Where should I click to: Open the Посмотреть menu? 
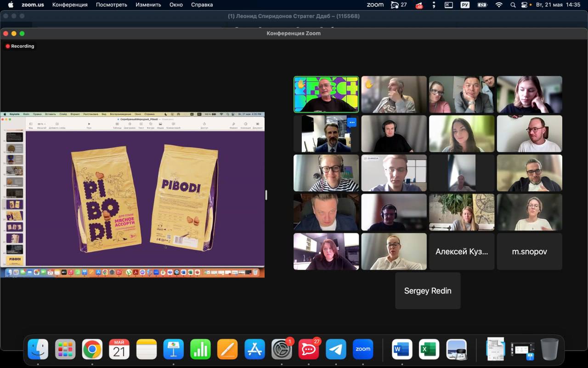112,5
